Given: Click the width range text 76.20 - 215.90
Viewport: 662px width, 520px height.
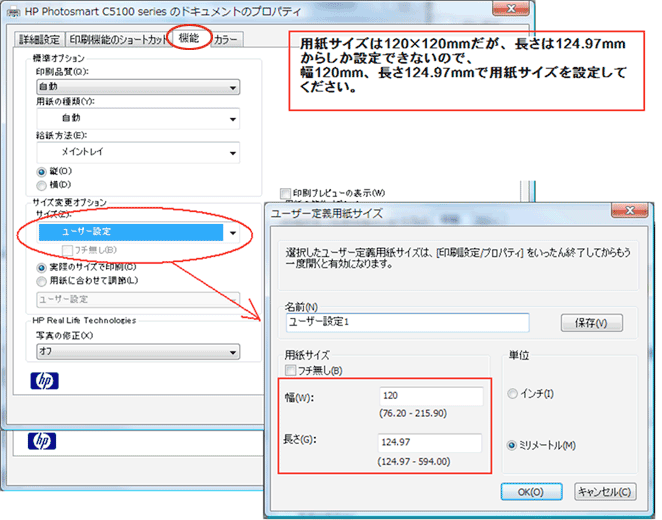Looking at the screenshot, I should (x=413, y=413).
